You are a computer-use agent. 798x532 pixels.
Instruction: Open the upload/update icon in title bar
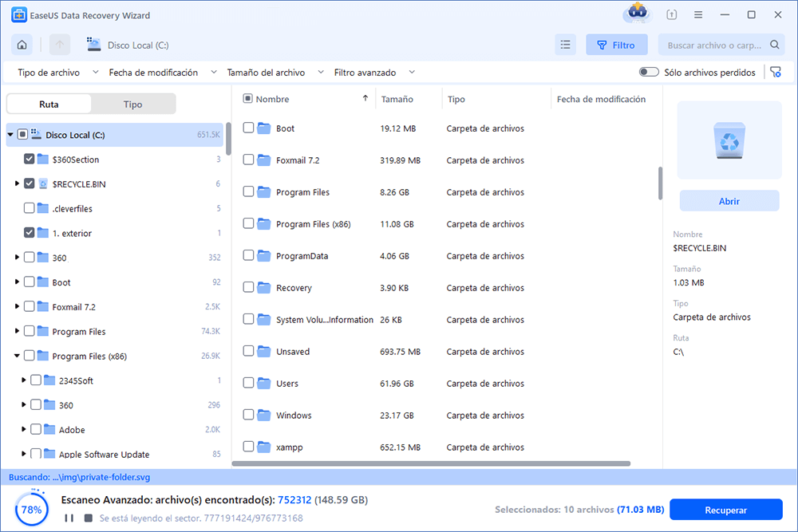[672, 14]
